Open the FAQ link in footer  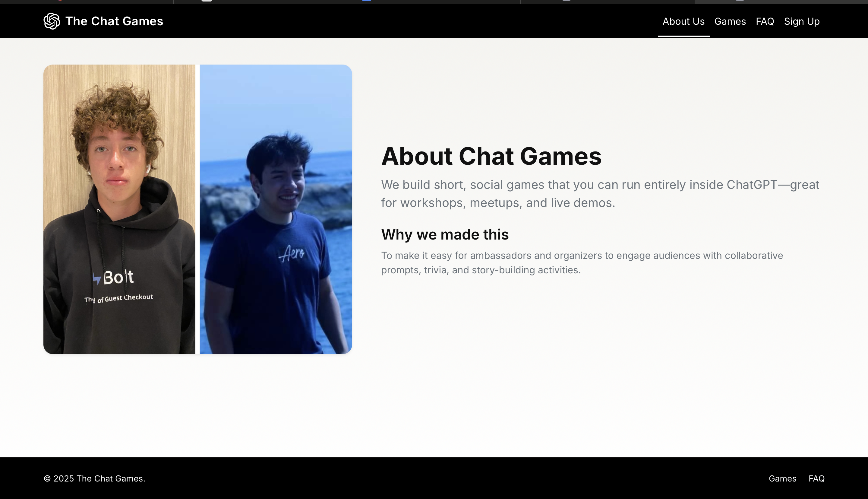pos(816,478)
